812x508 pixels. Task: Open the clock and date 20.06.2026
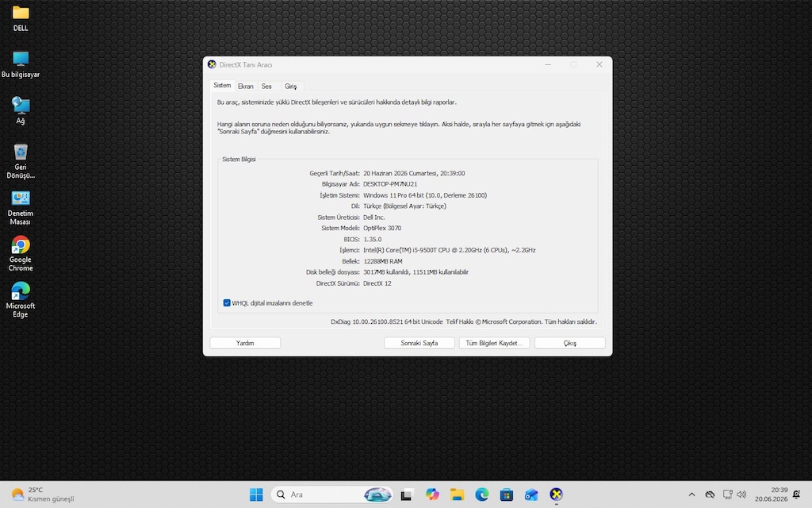pyautogui.click(x=771, y=495)
